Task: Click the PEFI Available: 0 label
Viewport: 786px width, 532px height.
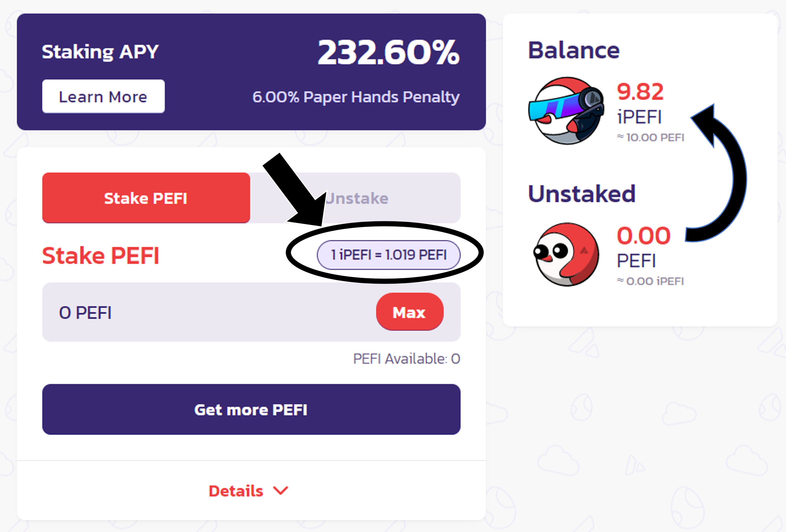Action: 407,359
